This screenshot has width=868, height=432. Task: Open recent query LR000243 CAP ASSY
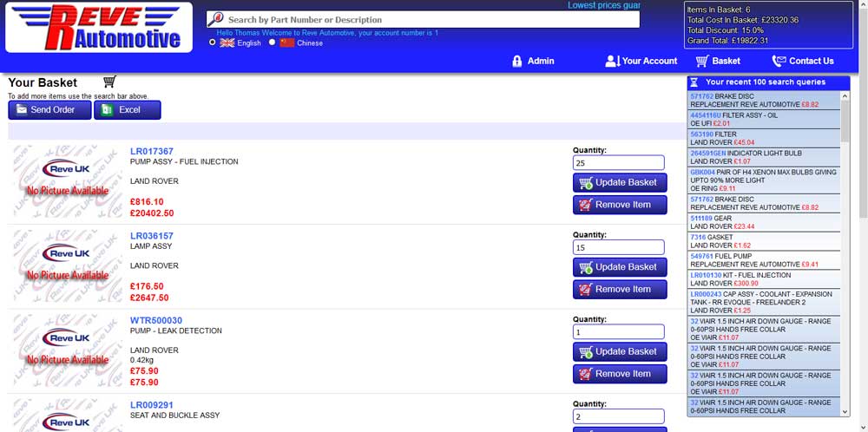click(x=765, y=302)
